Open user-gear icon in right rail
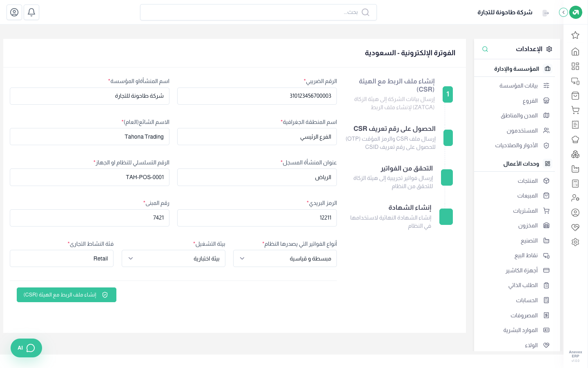This screenshot has width=588, height=368. coord(575,198)
